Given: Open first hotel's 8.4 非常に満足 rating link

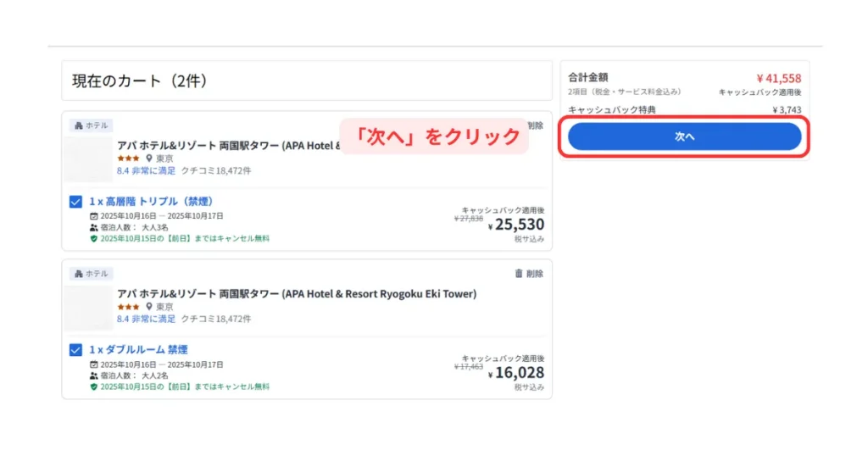Looking at the screenshot, I should (146, 171).
